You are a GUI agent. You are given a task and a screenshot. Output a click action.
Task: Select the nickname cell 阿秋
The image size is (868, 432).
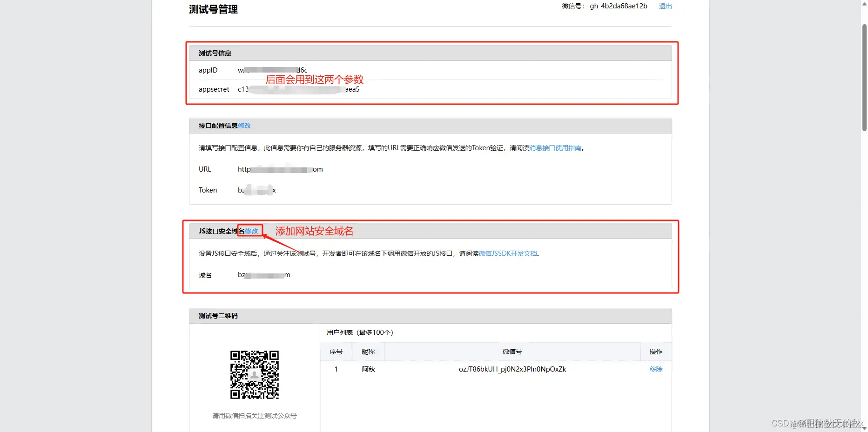pos(368,369)
